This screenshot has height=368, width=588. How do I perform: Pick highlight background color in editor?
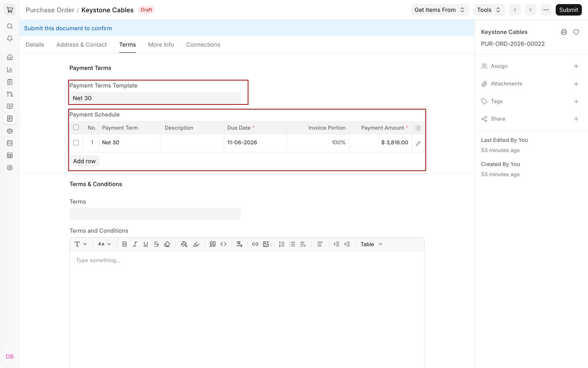coord(196,244)
